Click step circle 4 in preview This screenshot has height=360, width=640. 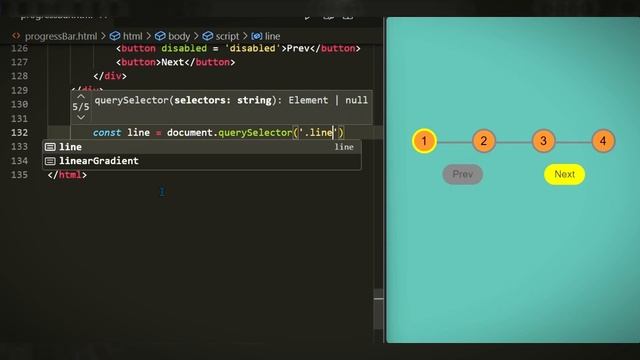point(603,141)
